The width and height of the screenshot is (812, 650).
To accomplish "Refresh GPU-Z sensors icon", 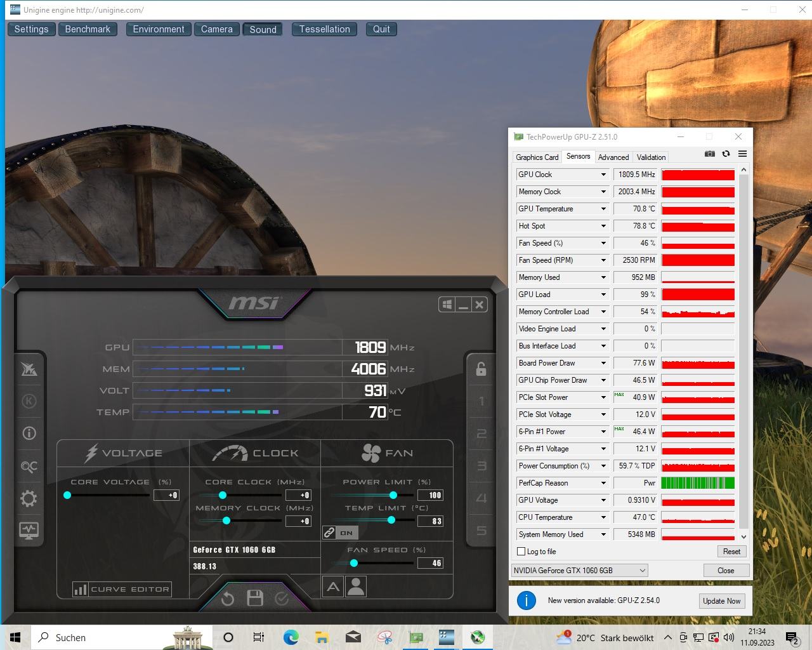I will pyautogui.click(x=726, y=154).
